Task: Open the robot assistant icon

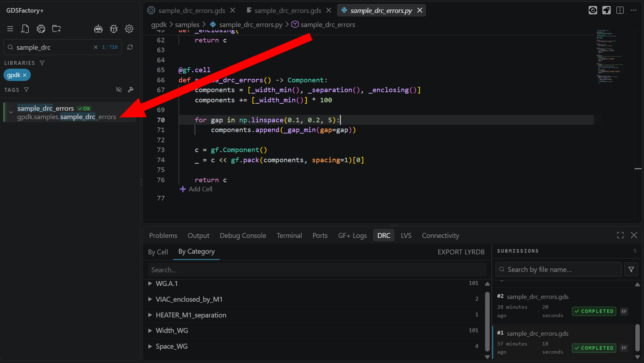Action: pos(98,29)
